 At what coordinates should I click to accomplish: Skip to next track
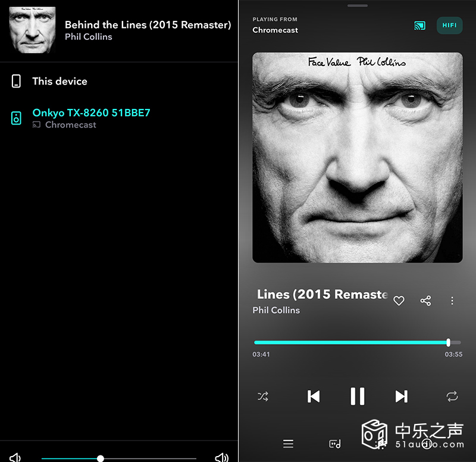pyautogui.click(x=401, y=397)
